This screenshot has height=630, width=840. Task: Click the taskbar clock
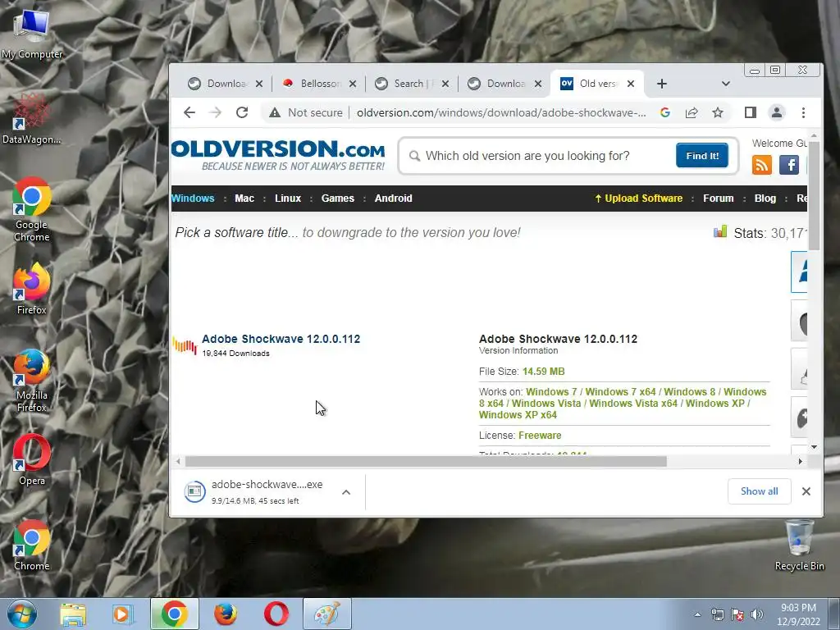[798, 614]
